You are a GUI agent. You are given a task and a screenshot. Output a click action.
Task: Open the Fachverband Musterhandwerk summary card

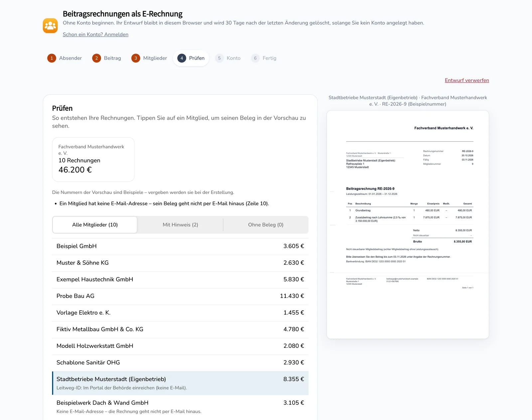93,160
